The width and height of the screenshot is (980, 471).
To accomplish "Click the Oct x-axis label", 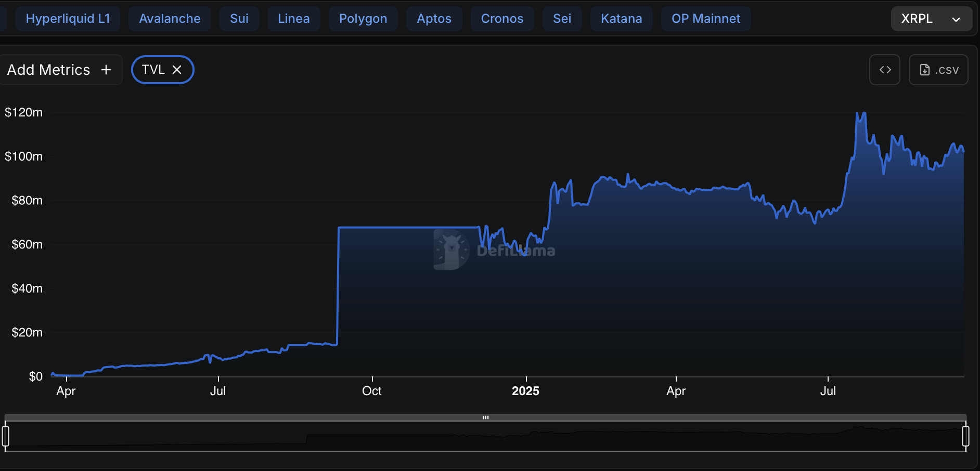I will 372,391.
